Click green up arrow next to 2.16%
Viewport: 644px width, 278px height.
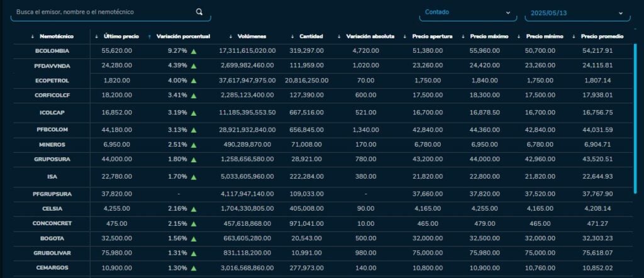(x=194, y=209)
